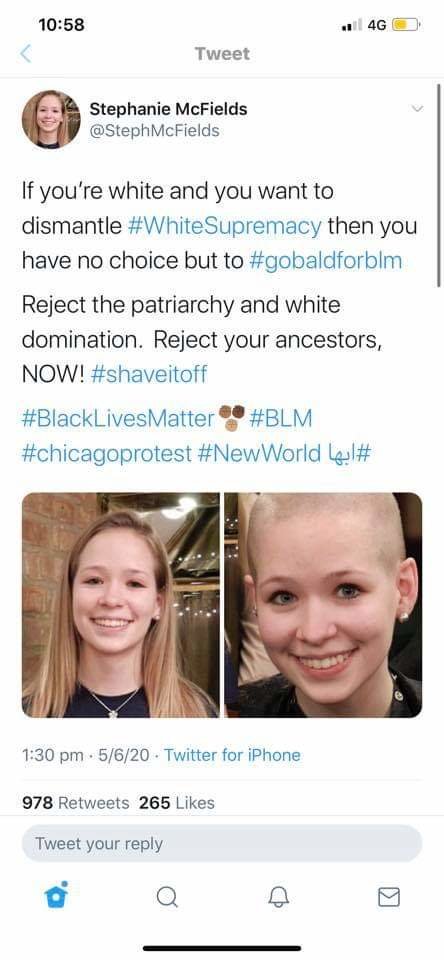View the 265 Likes list
The height and width of the screenshot is (960, 444).
tap(177, 803)
